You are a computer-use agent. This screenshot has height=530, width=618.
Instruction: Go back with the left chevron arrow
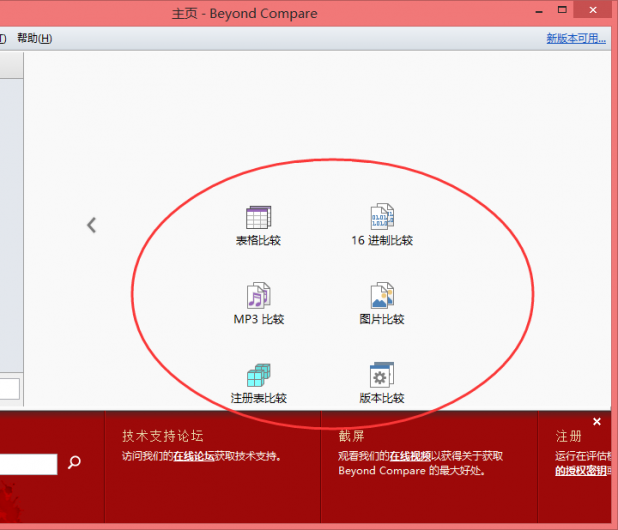tap(91, 225)
